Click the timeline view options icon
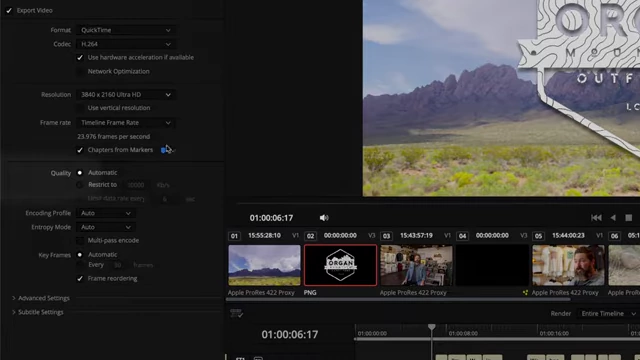 236,313
